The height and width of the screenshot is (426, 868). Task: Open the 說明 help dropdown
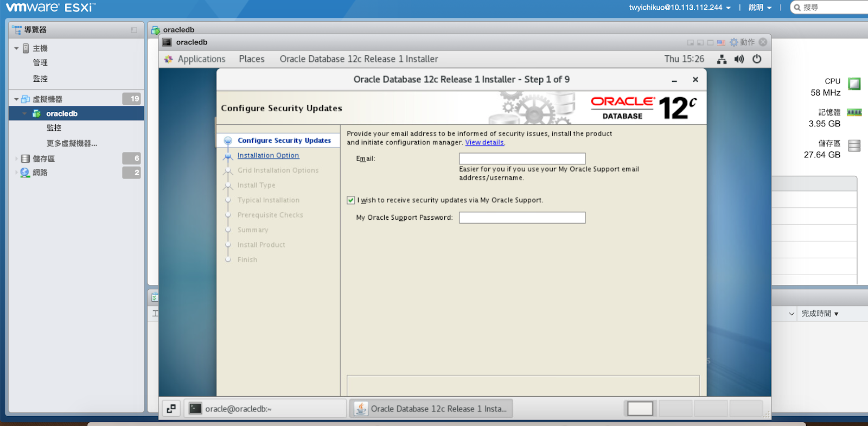pyautogui.click(x=760, y=8)
